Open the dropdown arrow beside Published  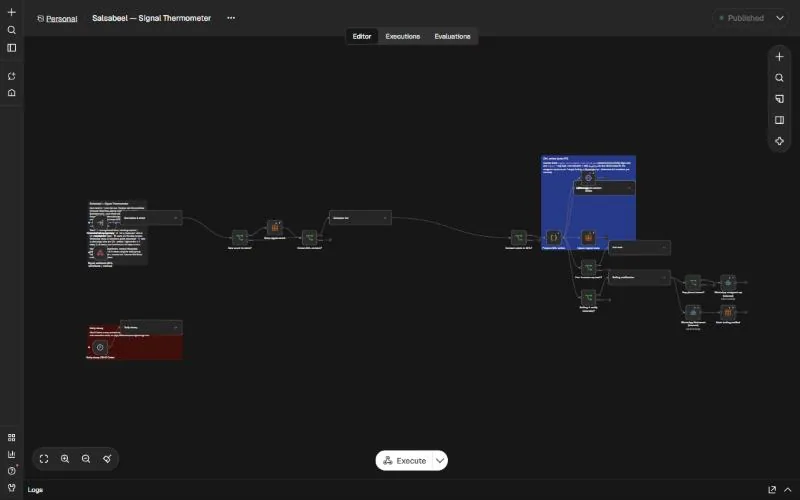[780, 18]
